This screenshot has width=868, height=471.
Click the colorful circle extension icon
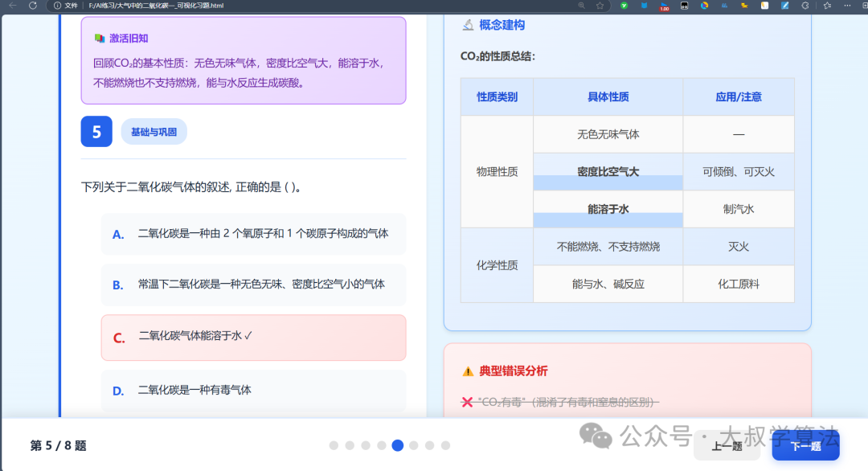(x=704, y=6)
